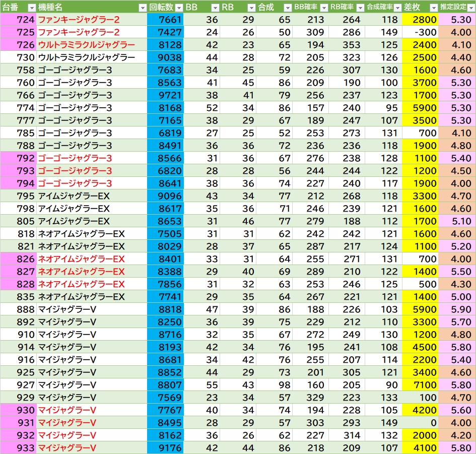Click the blue 回転数 cell 9721
The width and height of the screenshot is (476, 454).
point(165,95)
